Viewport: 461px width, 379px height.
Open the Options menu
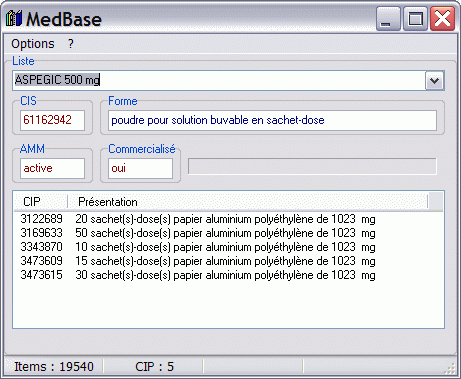click(x=33, y=44)
